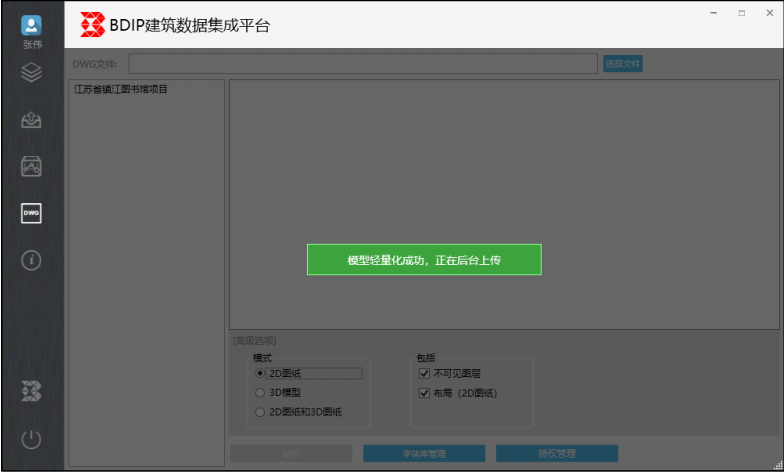The width and height of the screenshot is (784, 472).
Task: Toggle the 不可见图层 checkbox
Action: 424,373
